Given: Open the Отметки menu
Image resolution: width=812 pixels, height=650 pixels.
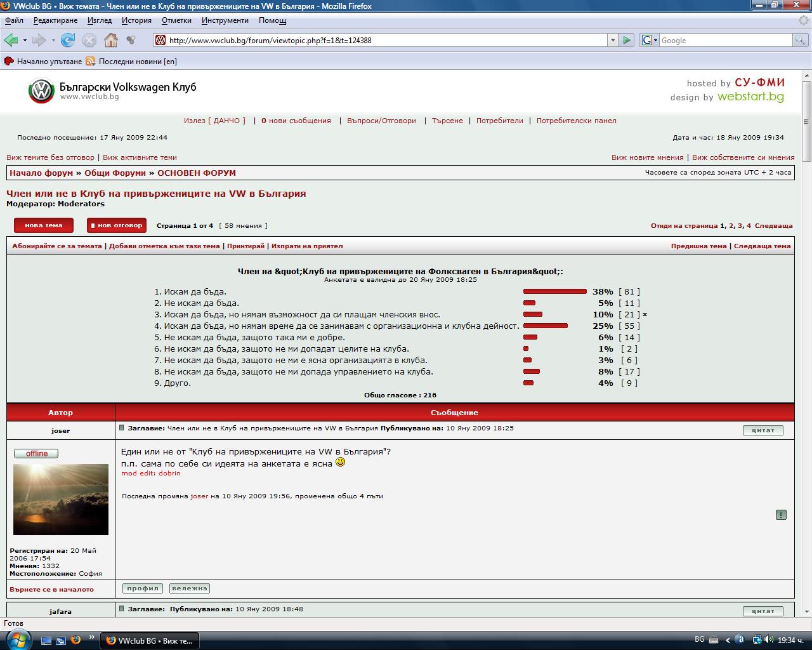Looking at the screenshot, I should (x=176, y=20).
